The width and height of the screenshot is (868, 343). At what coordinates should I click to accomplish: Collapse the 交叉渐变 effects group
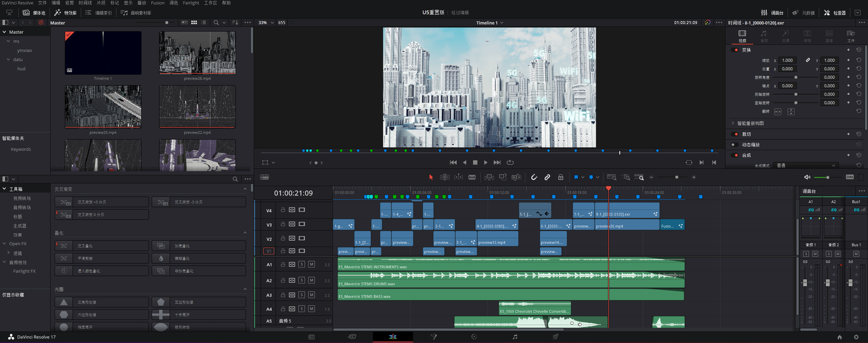[246, 189]
